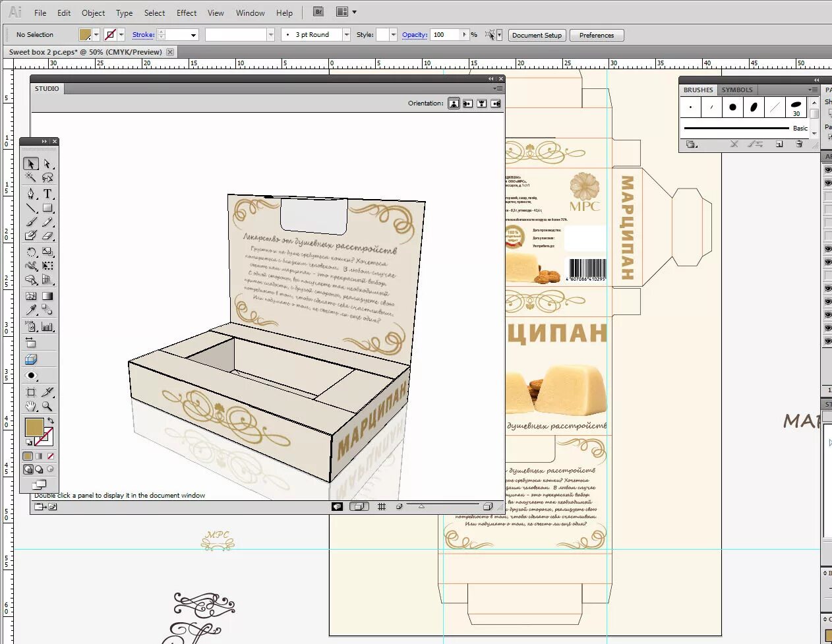Open the fill color dropdown in control bar
This screenshot has height=644, width=832.
(96, 35)
